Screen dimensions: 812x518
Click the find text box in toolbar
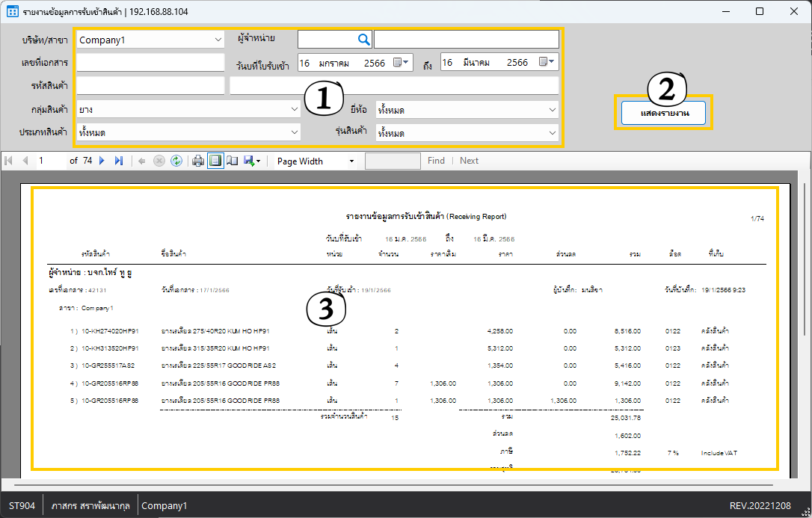point(393,161)
